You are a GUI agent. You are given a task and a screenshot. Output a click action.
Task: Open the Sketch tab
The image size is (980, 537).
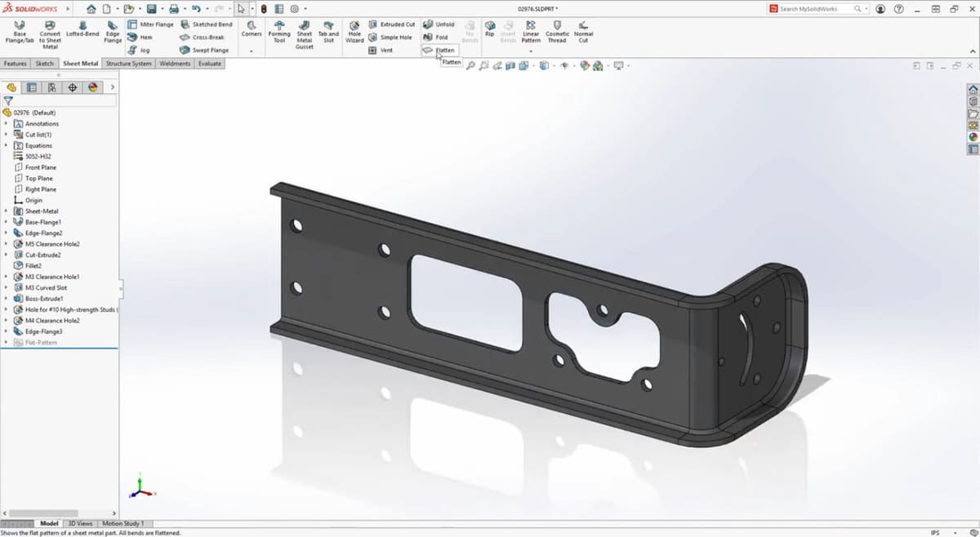(45, 64)
